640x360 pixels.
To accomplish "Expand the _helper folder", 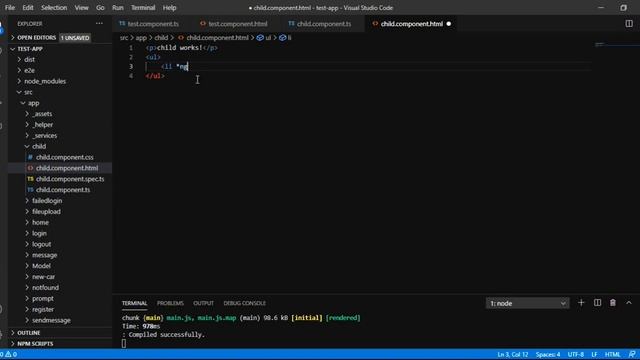I will [x=42, y=124].
